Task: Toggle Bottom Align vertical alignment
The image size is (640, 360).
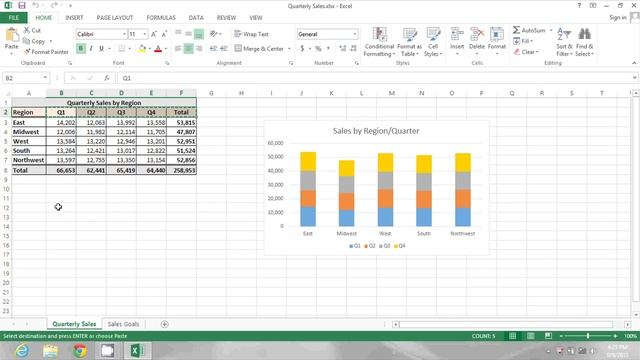Action: [x=199, y=34]
